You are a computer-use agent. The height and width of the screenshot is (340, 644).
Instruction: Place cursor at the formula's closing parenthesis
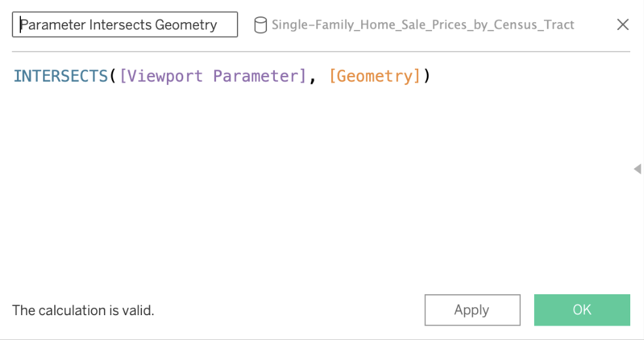click(427, 76)
